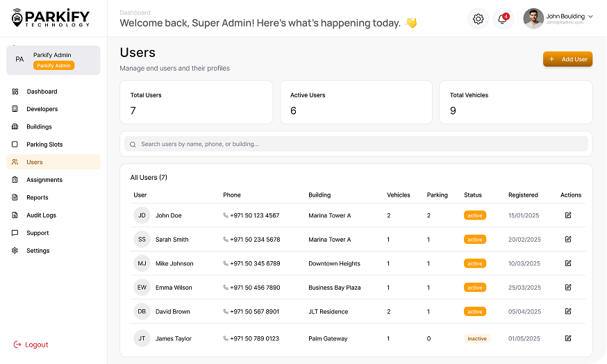Screen dimensions: 607x364
Task: Click the user search input field
Action: coord(356,144)
